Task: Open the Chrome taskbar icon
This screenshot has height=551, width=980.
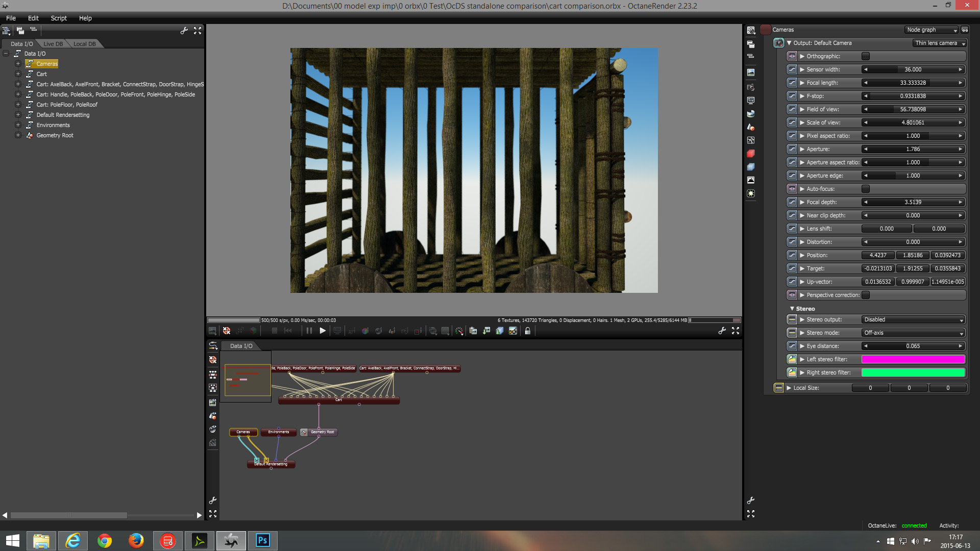Action: click(x=105, y=541)
